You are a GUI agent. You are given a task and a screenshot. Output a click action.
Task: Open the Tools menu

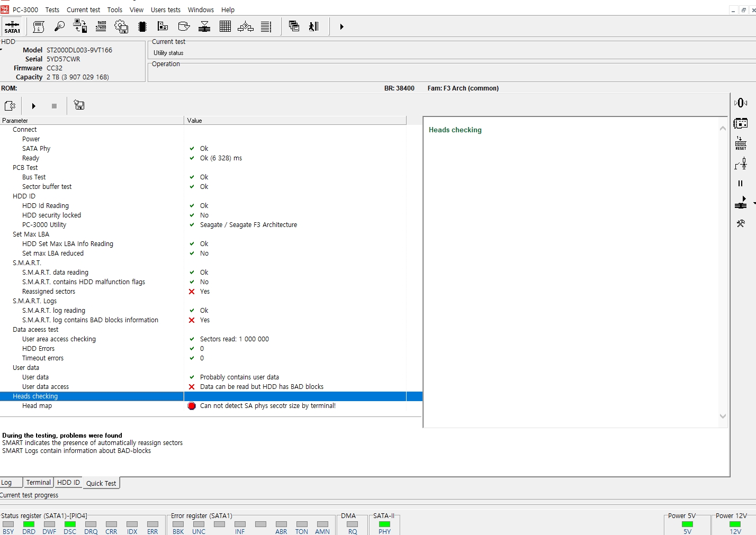[114, 10]
